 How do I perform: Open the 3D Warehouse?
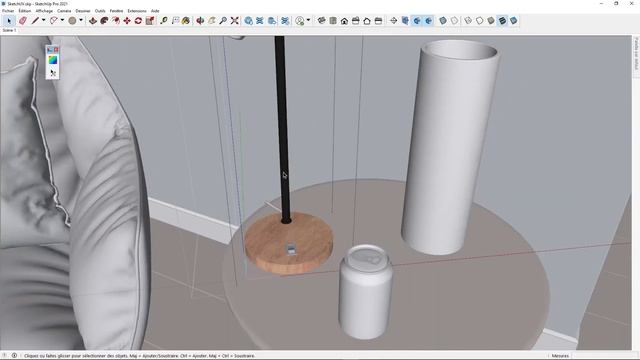248,20
